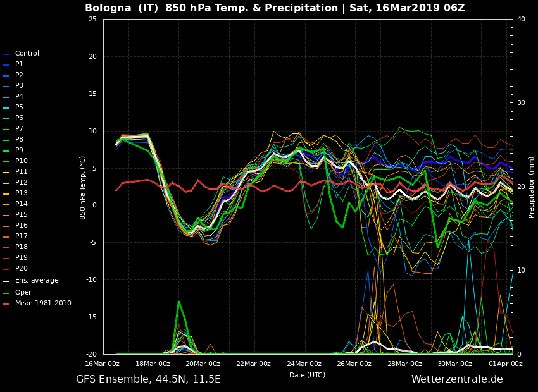
Task: Click the 'P12' legend label
Action: point(22,182)
